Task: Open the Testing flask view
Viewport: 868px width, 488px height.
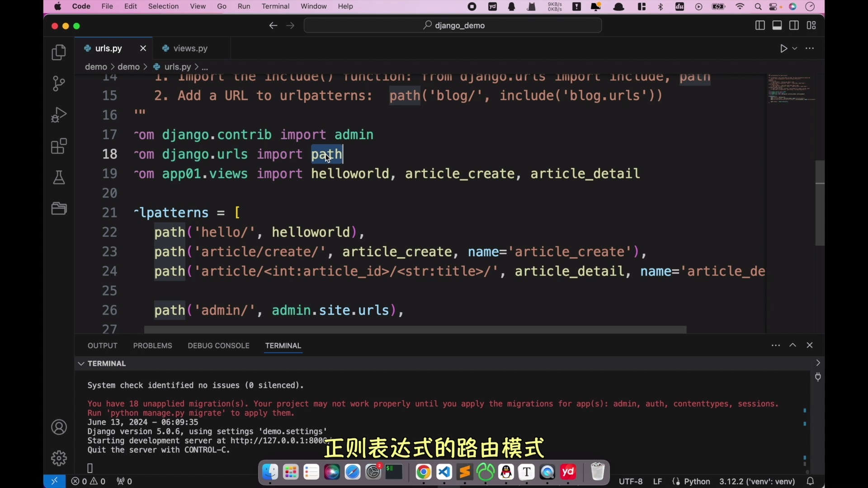Action: pyautogui.click(x=59, y=177)
